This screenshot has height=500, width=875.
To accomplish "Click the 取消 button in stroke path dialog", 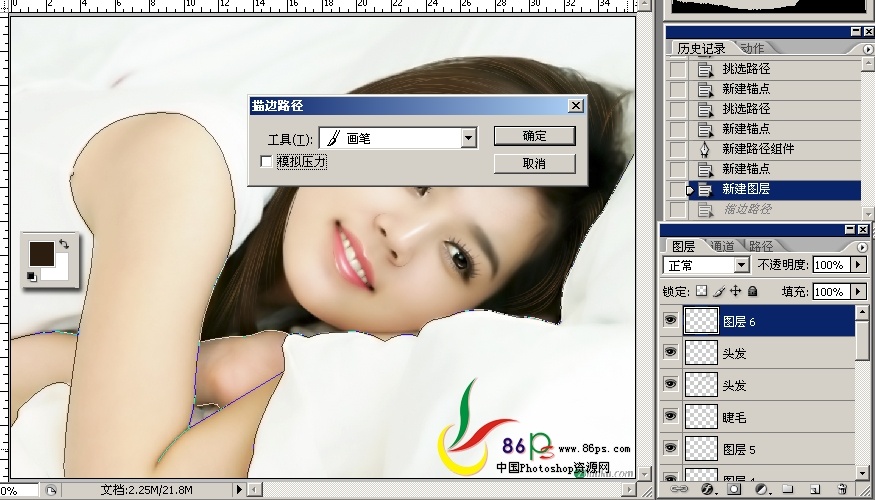I will click(535, 164).
